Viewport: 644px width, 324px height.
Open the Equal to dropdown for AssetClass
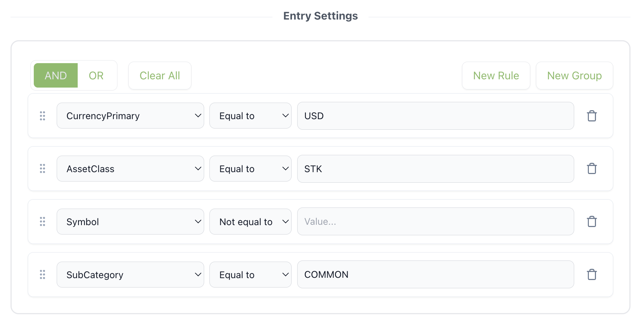(250, 168)
